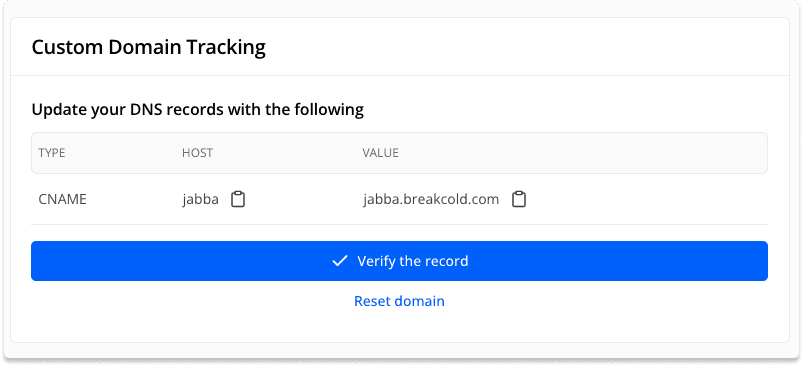Click the divider line below the card title

coord(399,76)
